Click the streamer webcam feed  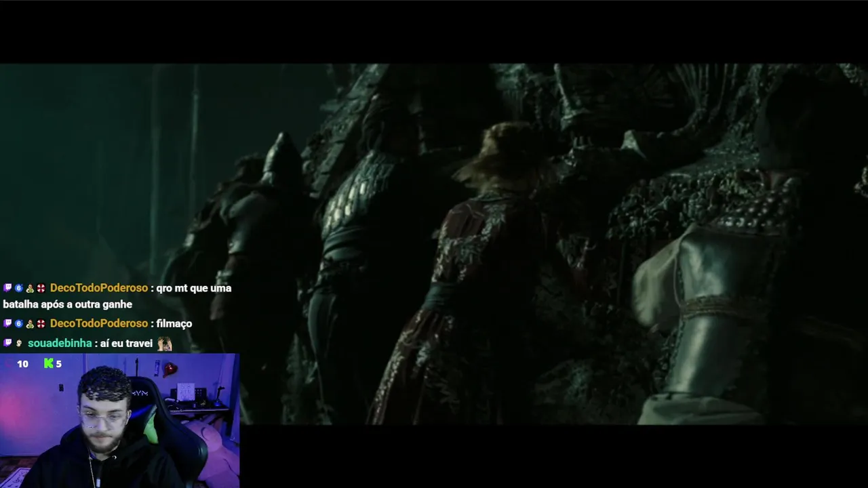click(119, 420)
